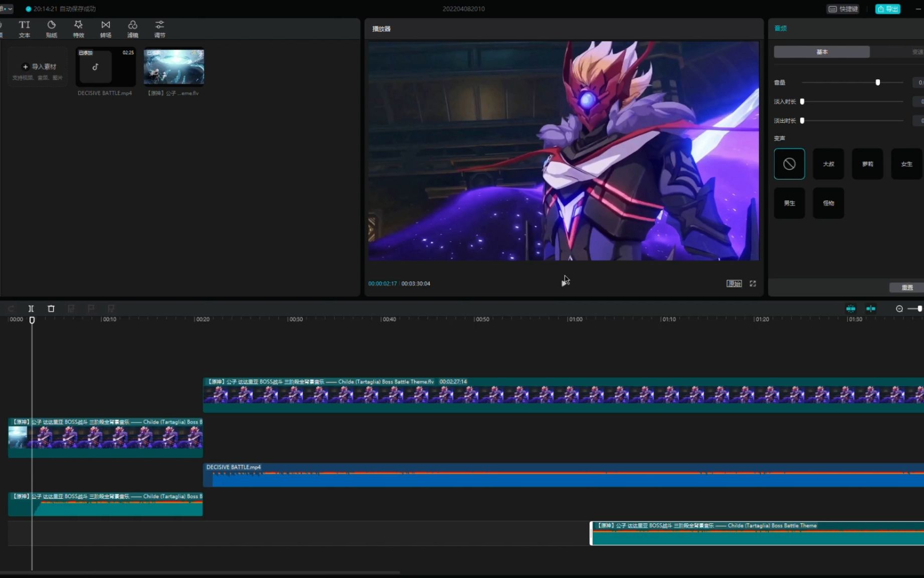Click the horizontal timeline scrollbar

point(201,572)
